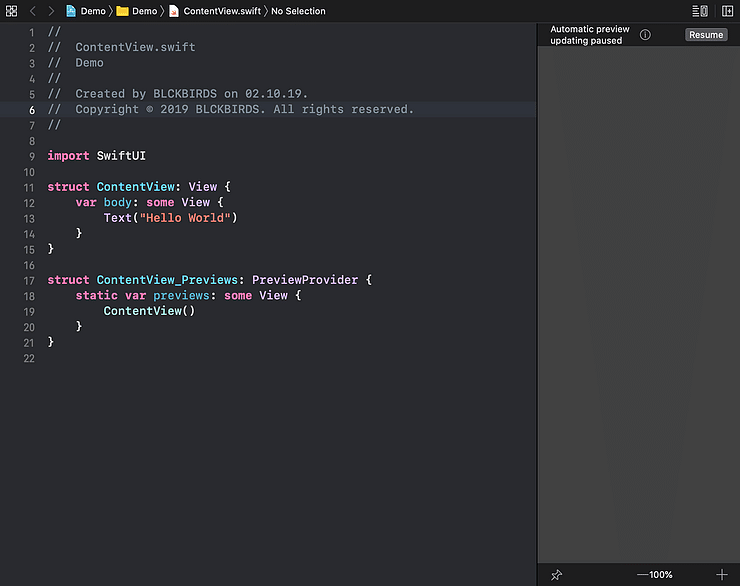
Task: Click the info icon beside preview paused message
Action: pos(645,35)
